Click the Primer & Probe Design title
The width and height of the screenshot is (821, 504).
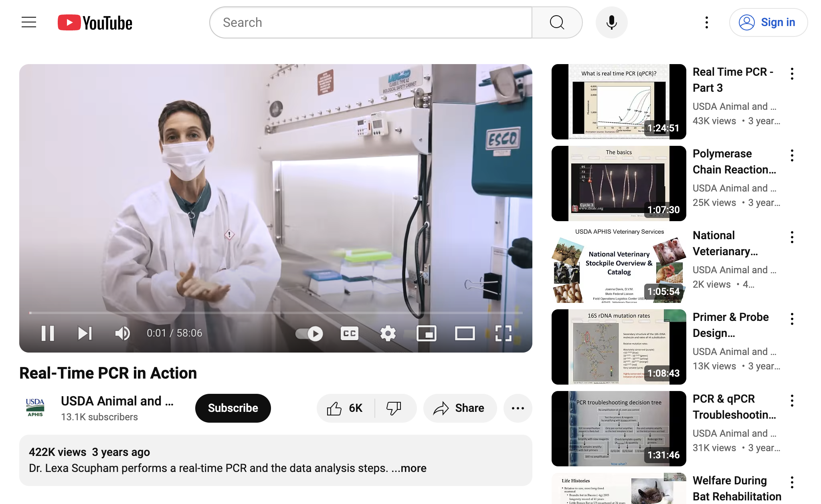click(x=731, y=325)
